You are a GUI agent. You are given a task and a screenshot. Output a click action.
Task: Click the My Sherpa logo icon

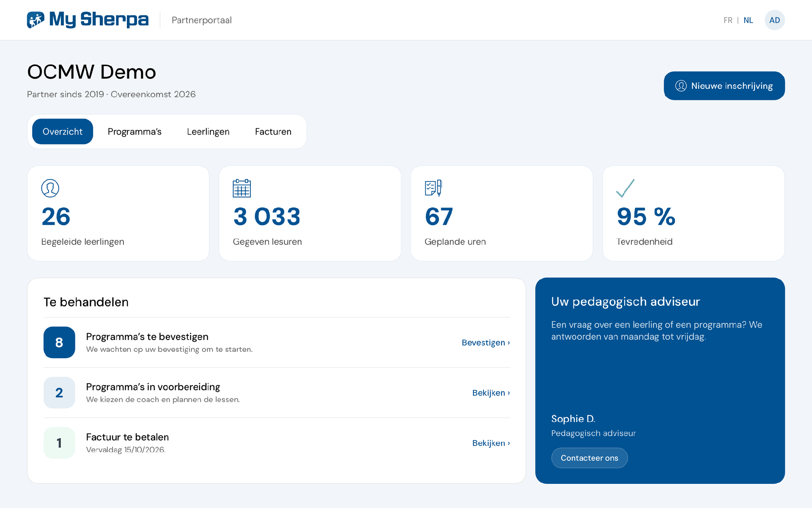(36, 20)
